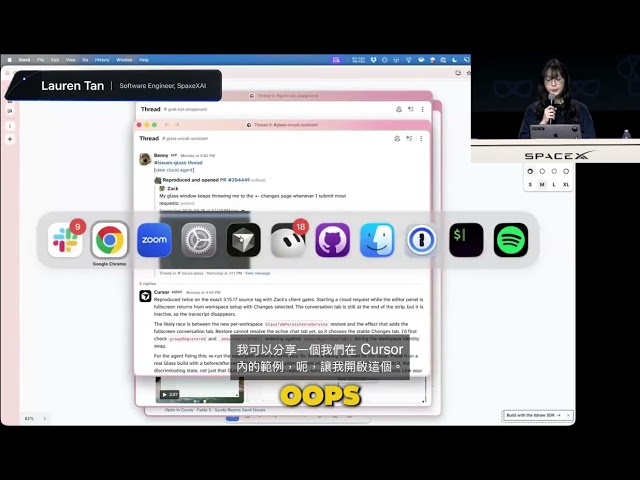Viewport: 640px width, 480px height.
Task: Select Google Chrome in the app switcher
Action: tap(109, 240)
